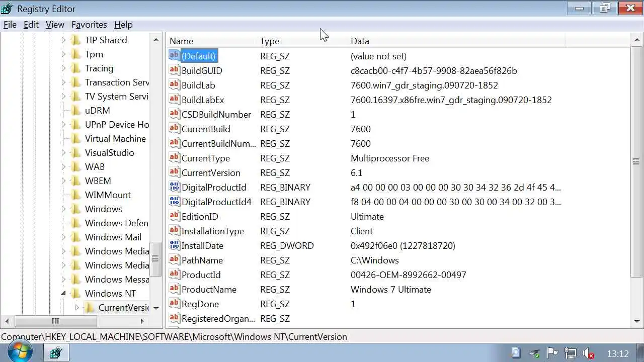Image resolution: width=644 pixels, height=362 pixels.
Task: Click values pane scroll up arrow
Action: click(637, 39)
